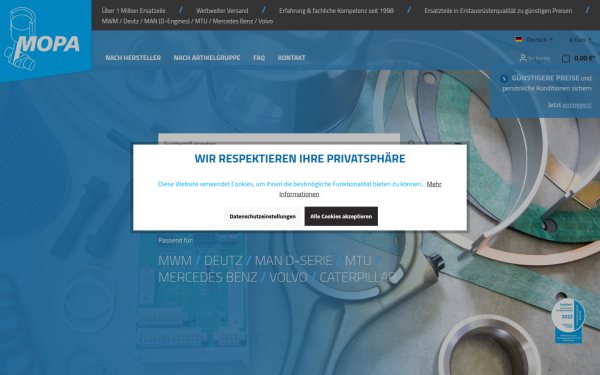Click the 2022 certification badge

(x=568, y=321)
